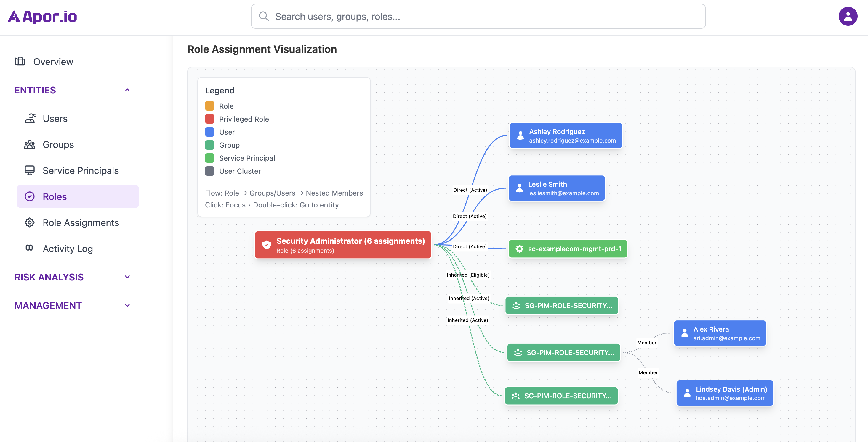Image resolution: width=868 pixels, height=442 pixels.
Task: Click the Overview icon in the sidebar
Action: point(20,61)
